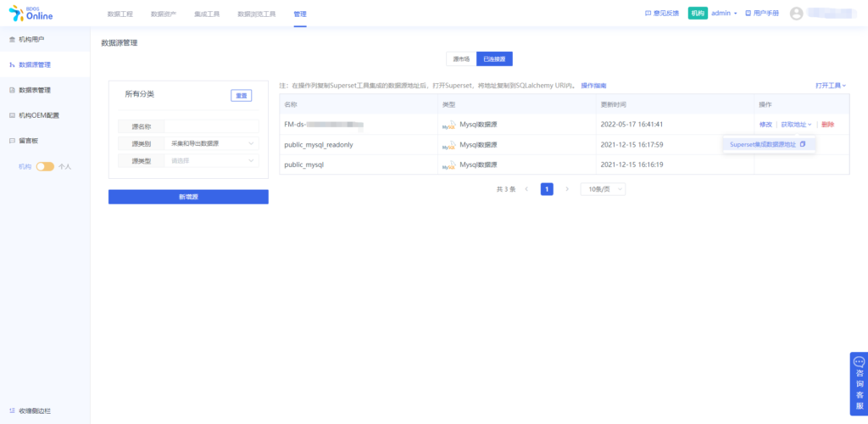Screen dimensions: 868x424
Task: Click the 源名称 input field
Action: click(212, 126)
